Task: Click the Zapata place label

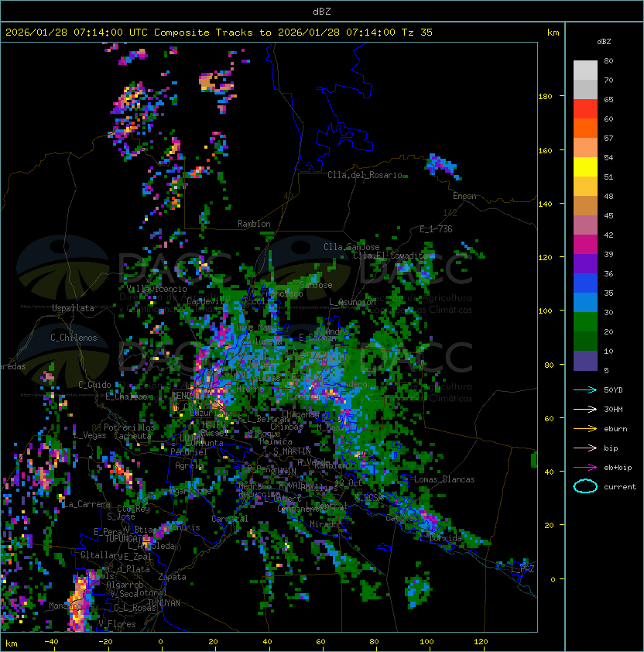Action: click(172, 577)
